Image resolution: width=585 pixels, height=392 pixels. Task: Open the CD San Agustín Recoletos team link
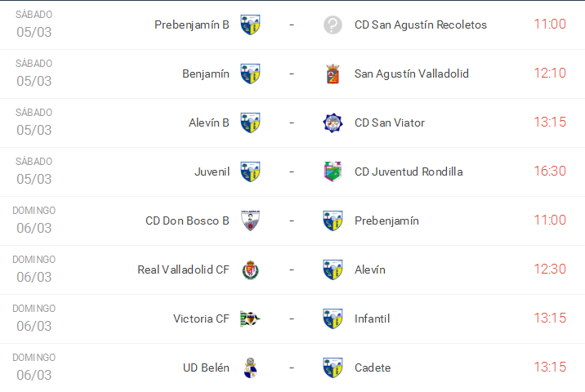click(x=420, y=24)
